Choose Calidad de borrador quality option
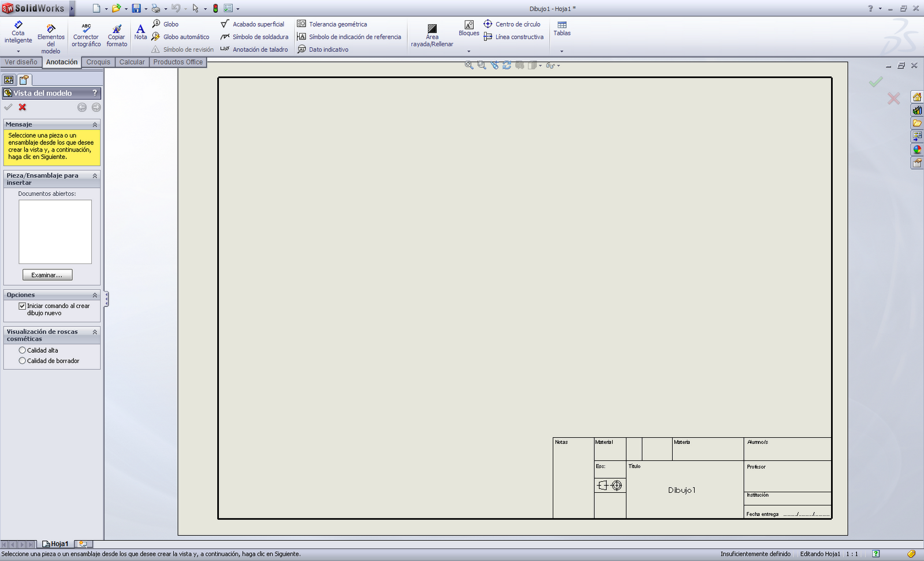The image size is (924, 561). click(22, 361)
